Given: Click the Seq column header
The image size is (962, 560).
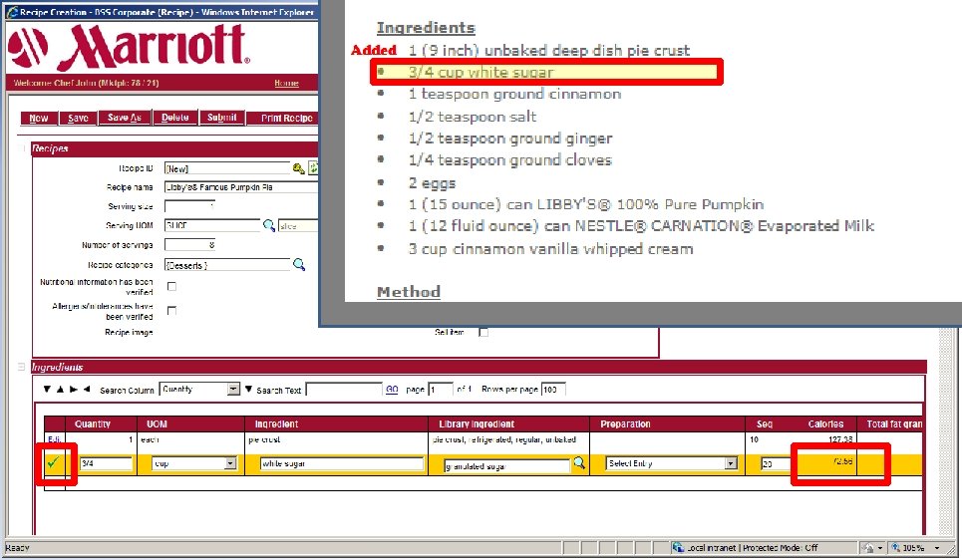Looking at the screenshot, I should 765,423.
